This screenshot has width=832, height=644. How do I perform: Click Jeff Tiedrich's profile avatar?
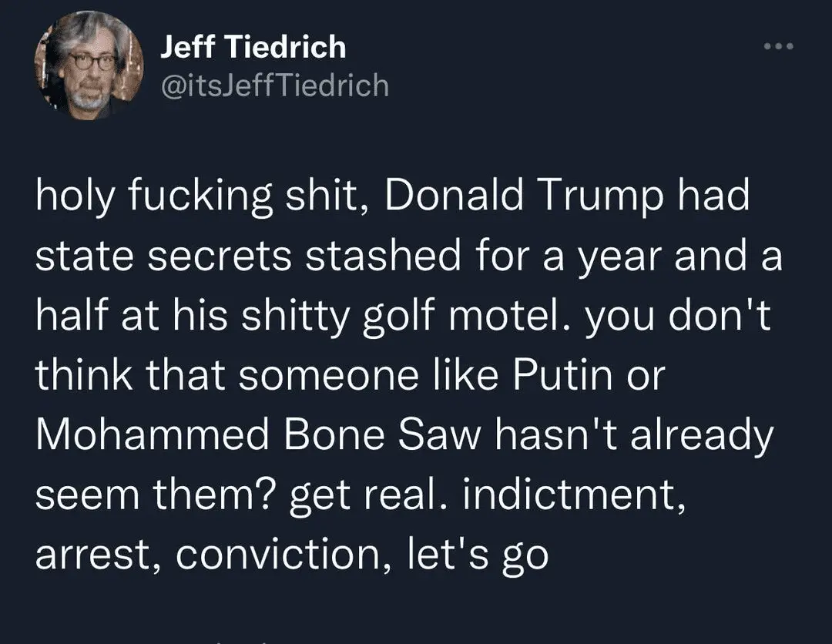coord(89,66)
